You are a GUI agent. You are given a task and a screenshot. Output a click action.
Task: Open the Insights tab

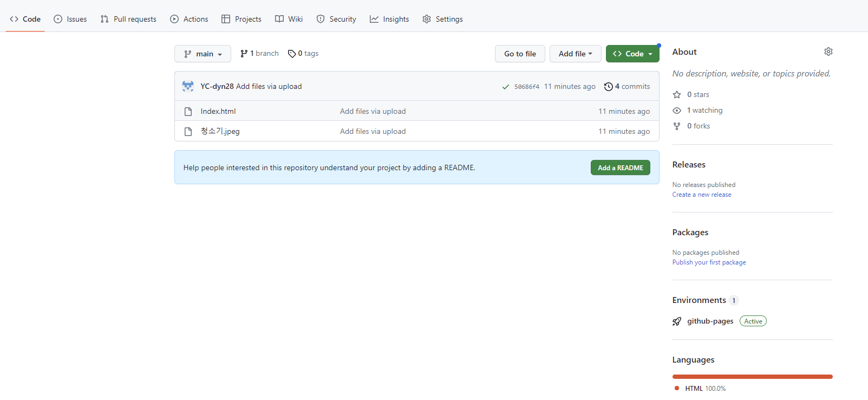pos(389,19)
